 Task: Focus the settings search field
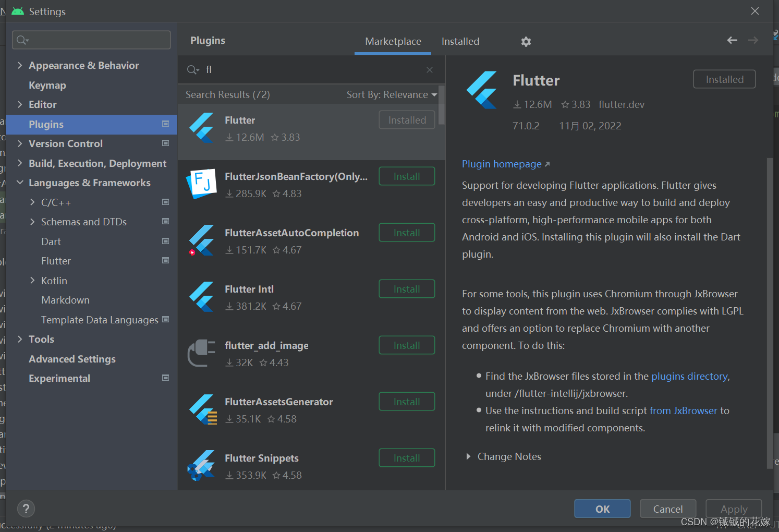91,40
